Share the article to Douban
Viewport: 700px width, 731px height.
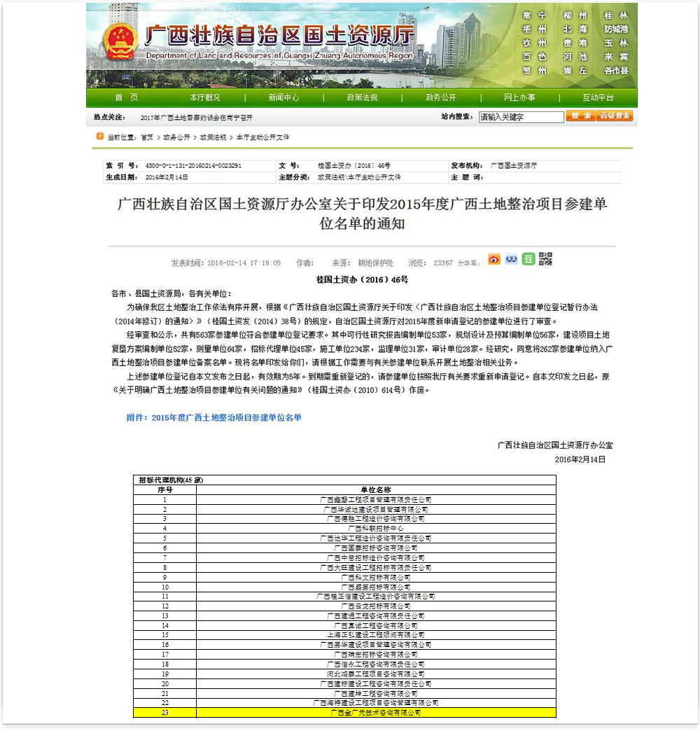coord(528,259)
